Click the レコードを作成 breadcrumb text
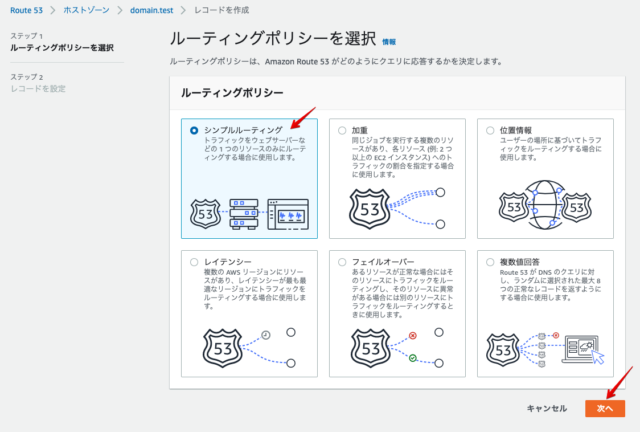The image size is (640, 432). [x=222, y=10]
